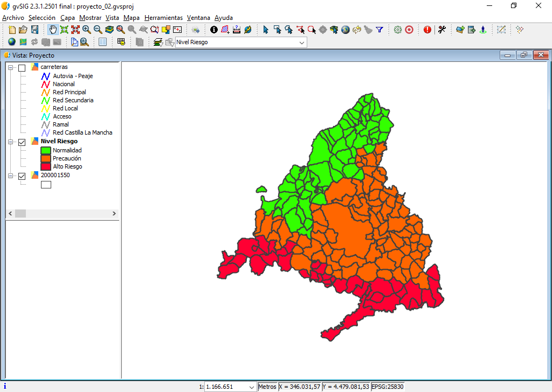Click the Red Secundaria legend entry
Viewport: 552px width, 392px height.
click(x=73, y=100)
